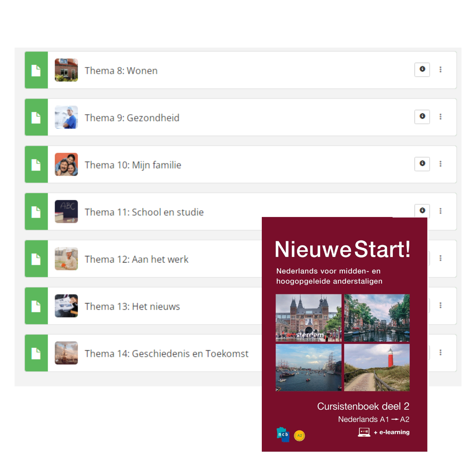Viewport: 476px width, 476px height.
Task: Open the three-dot menu for Thema 10
Action: 440,164
